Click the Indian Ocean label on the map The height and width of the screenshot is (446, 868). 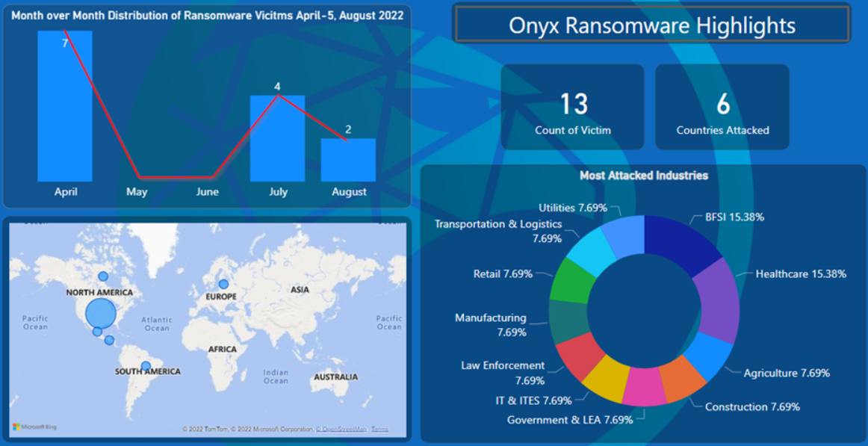coord(276,377)
